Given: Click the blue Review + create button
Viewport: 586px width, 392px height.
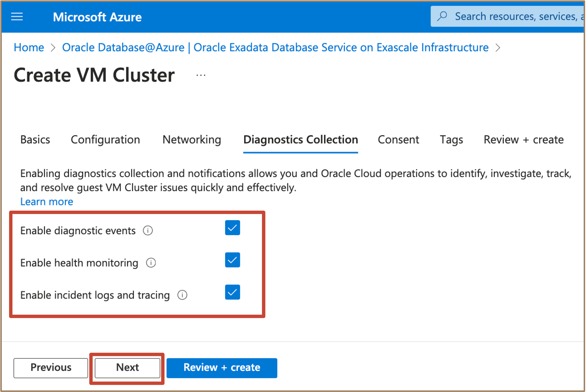Looking at the screenshot, I should (x=222, y=368).
